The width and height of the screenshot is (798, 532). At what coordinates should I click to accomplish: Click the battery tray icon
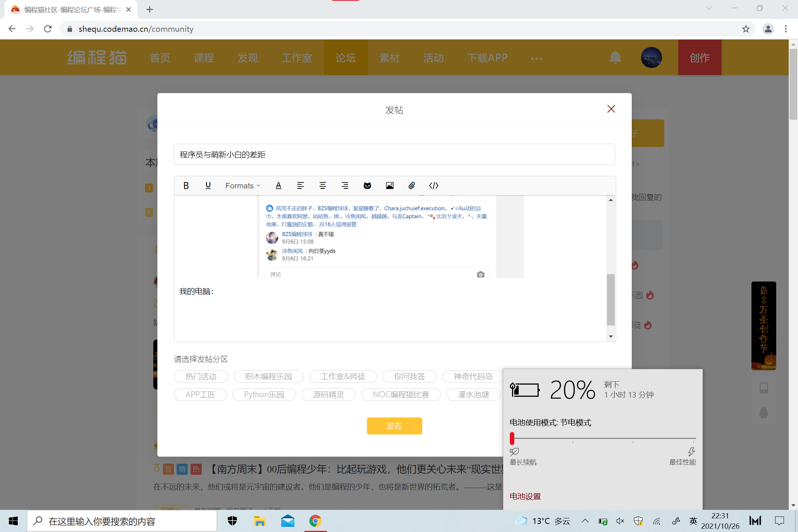click(603, 521)
